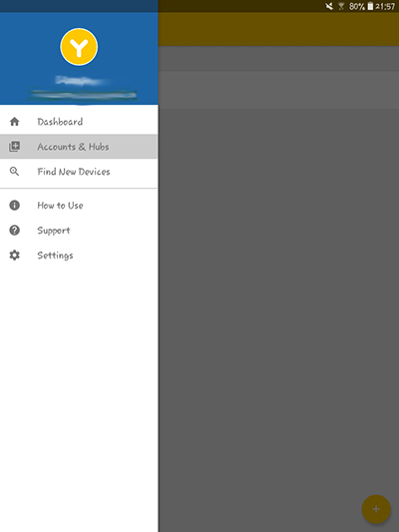Open the How to Use entry
The width and height of the screenshot is (399, 532).
[x=79, y=206]
